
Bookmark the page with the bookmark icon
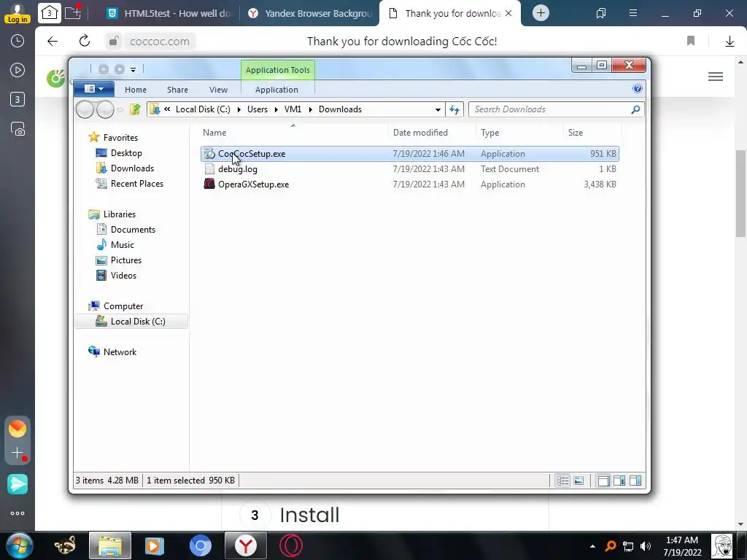coord(691,41)
